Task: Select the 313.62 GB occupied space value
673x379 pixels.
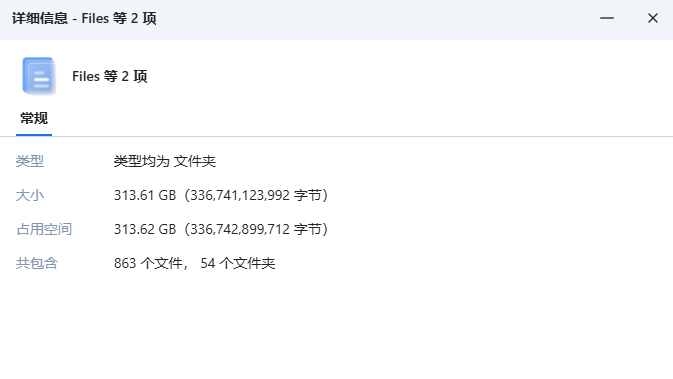Action: [x=145, y=229]
